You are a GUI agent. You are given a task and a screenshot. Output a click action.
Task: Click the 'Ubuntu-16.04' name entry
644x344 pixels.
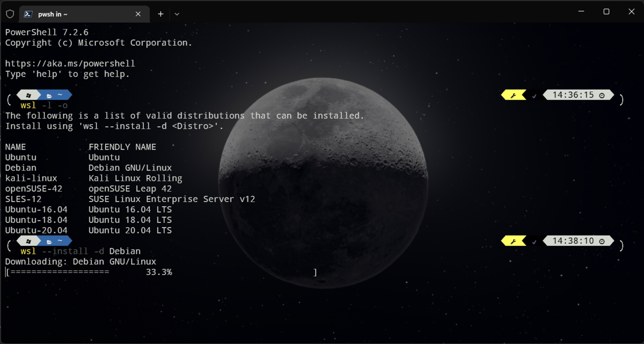(36, 210)
